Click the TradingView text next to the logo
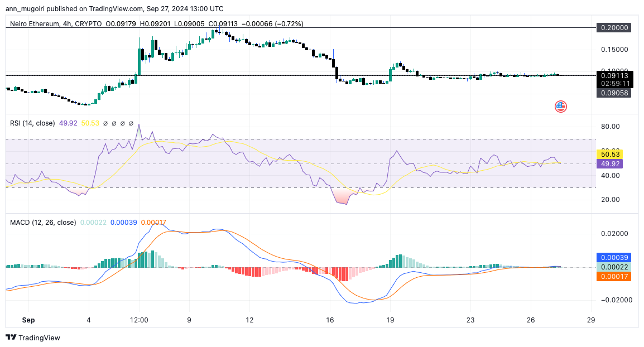The height and width of the screenshot is (347, 644). (39, 338)
